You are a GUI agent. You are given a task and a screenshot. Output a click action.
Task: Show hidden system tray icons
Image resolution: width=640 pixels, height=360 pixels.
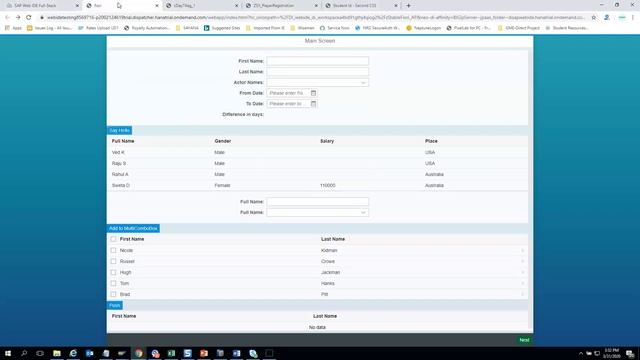click(x=580, y=353)
